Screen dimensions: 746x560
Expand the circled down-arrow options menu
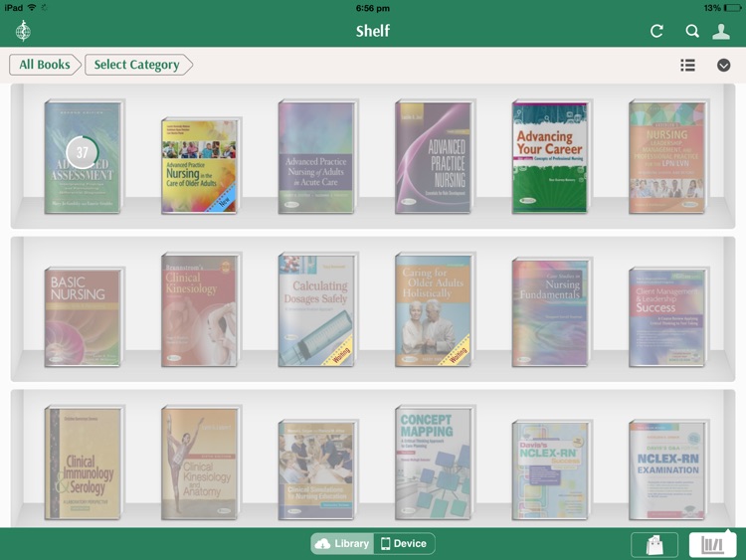coord(724,65)
